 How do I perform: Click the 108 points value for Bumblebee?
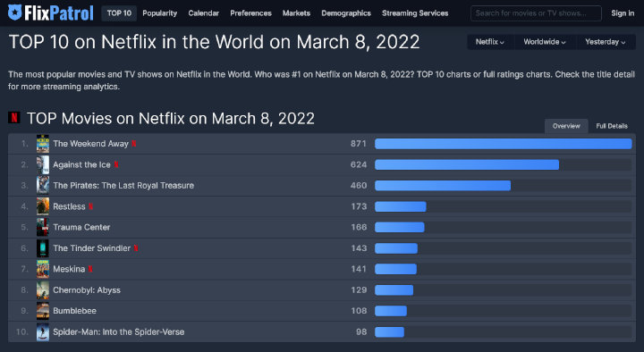359,311
